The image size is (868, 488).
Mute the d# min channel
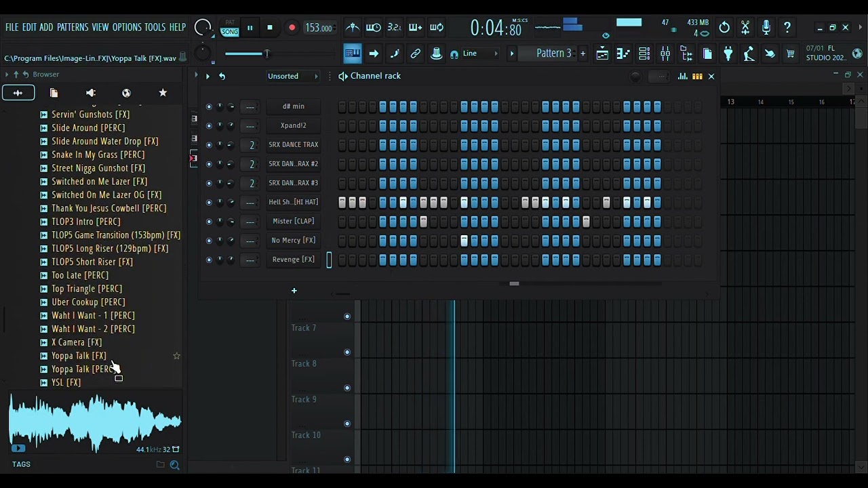coord(209,106)
